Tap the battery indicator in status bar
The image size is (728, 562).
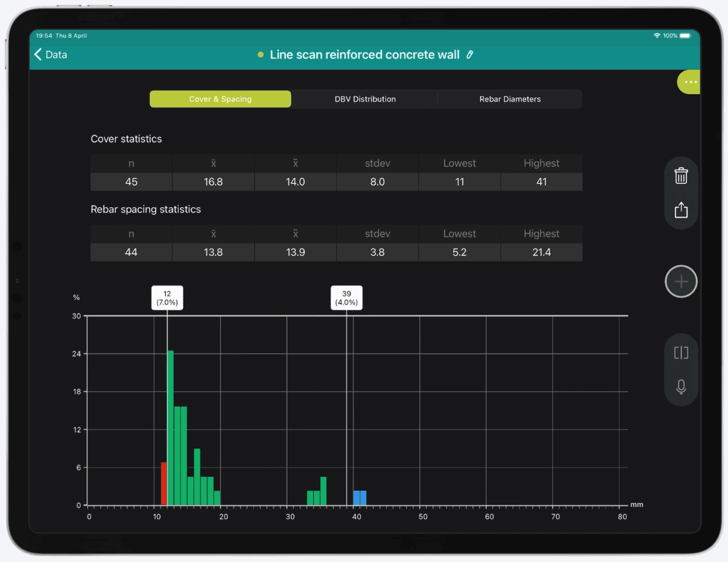point(686,35)
